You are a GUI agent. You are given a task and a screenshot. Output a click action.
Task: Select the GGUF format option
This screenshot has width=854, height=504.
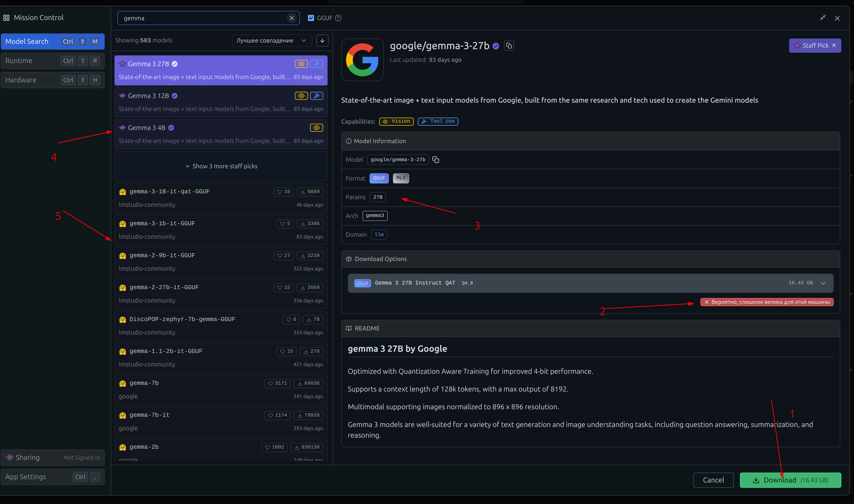point(379,178)
